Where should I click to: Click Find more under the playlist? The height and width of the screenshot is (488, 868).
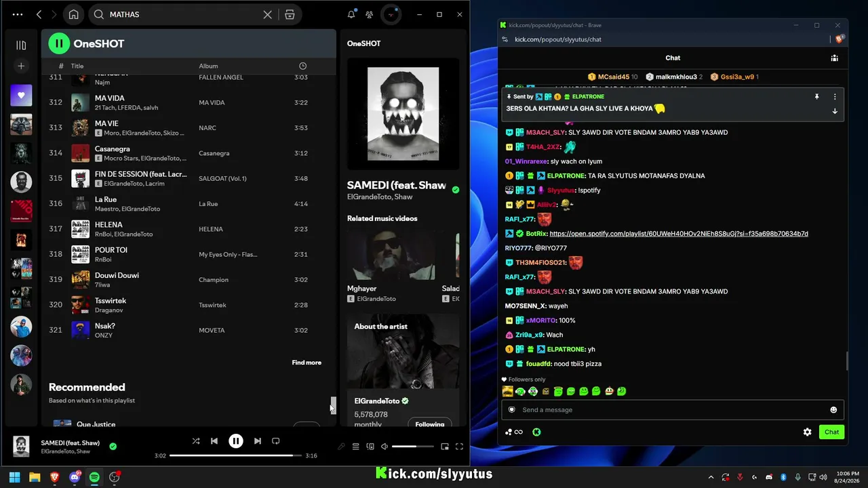[x=307, y=363]
